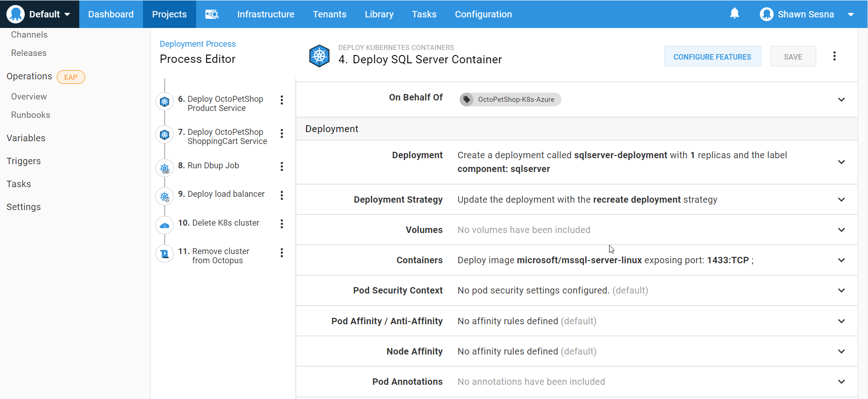The height and width of the screenshot is (399, 868).
Task: Go to the Infrastructure tab
Action: tap(265, 14)
